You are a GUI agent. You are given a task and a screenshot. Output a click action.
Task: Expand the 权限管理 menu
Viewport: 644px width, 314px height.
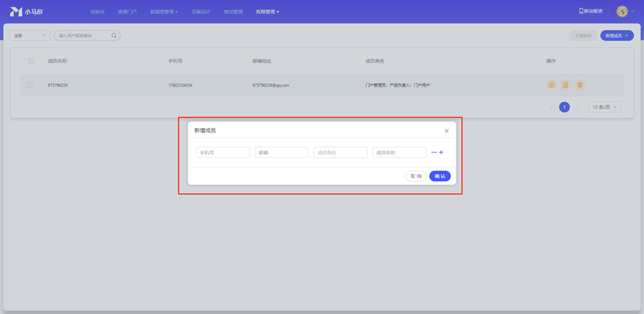point(268,12)
